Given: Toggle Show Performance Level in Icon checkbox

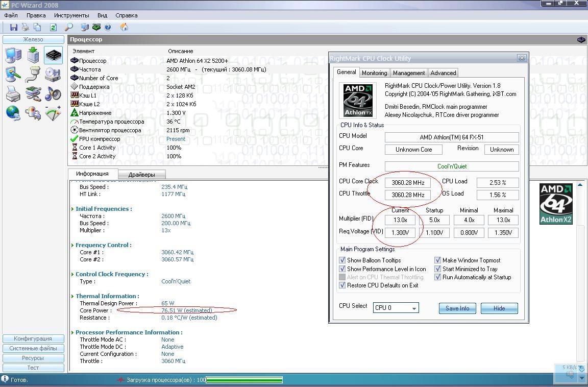Looking at the screenshot, I should [x=342, y=269].
